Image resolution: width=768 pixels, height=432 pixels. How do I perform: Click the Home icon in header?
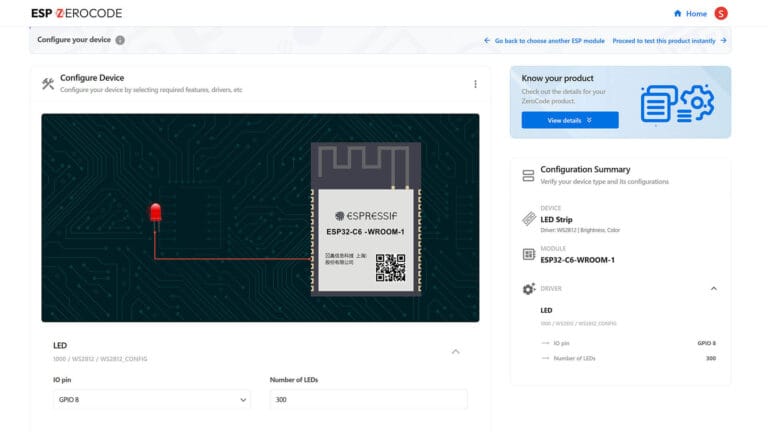pos(678,13)
